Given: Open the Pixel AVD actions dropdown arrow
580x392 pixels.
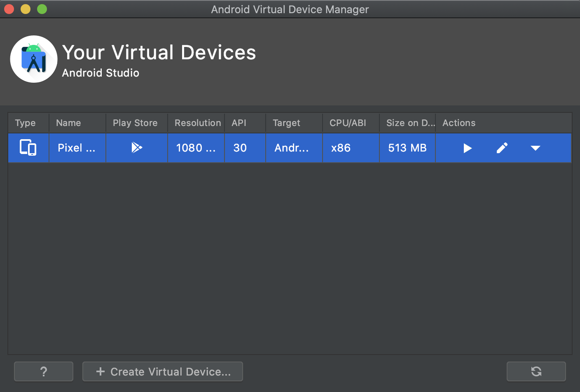Looking at the screenshot, I should (535, 148).
